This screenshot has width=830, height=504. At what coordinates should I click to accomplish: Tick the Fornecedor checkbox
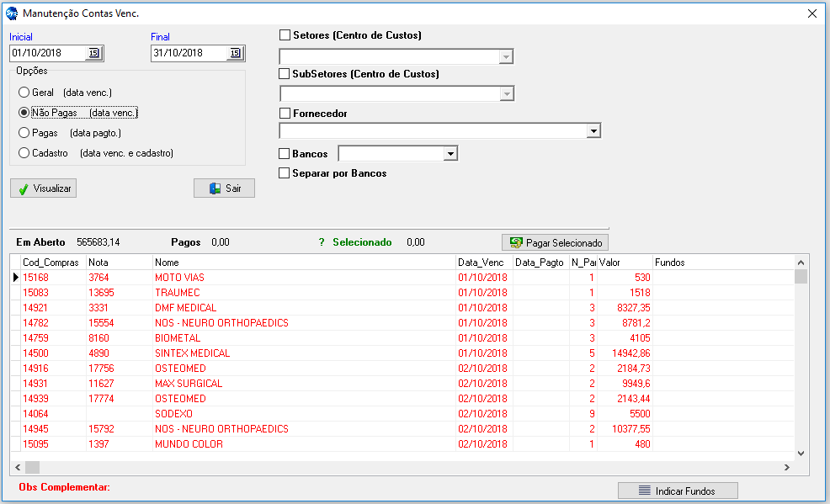pyautogui.click(x=285, y=114)
